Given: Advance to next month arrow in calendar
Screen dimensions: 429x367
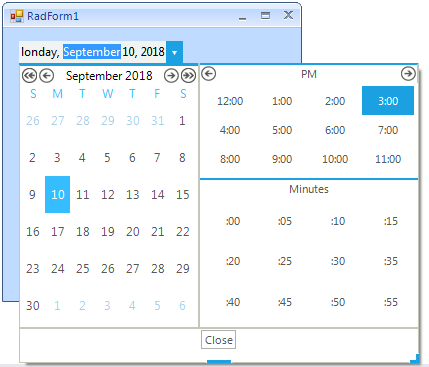Looking at the screenshot, I should click(171, 76).
